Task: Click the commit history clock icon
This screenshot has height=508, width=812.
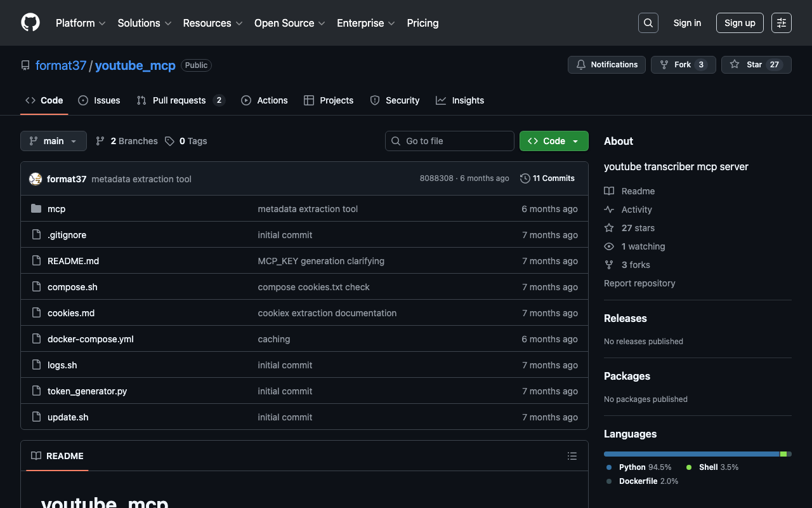Action: click(x=525, y=178)
